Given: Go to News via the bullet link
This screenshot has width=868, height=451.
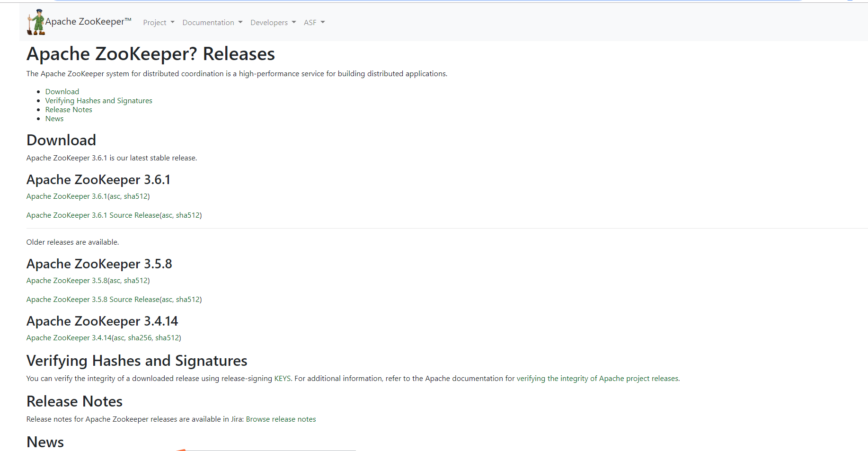Looking at the screenshot, I should click(54, 119).
